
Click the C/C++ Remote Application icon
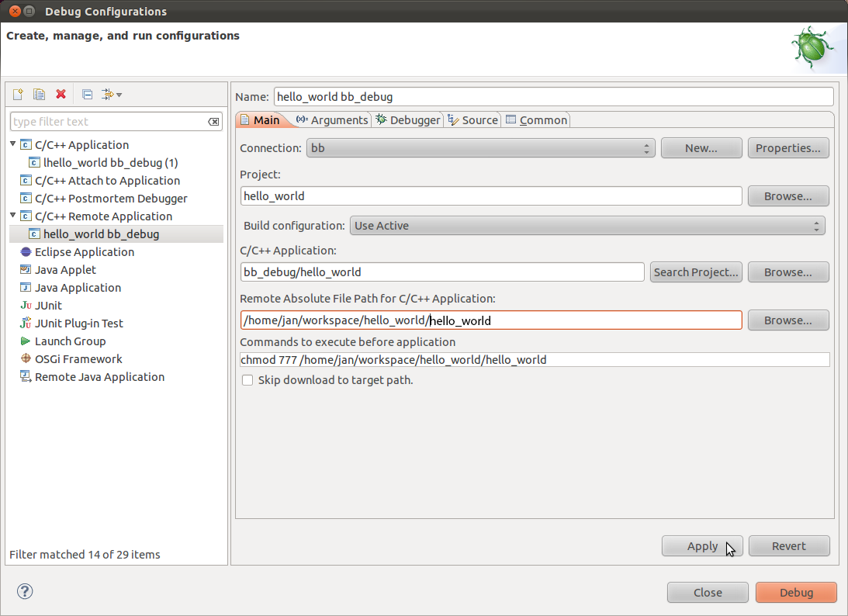[26, 216]
